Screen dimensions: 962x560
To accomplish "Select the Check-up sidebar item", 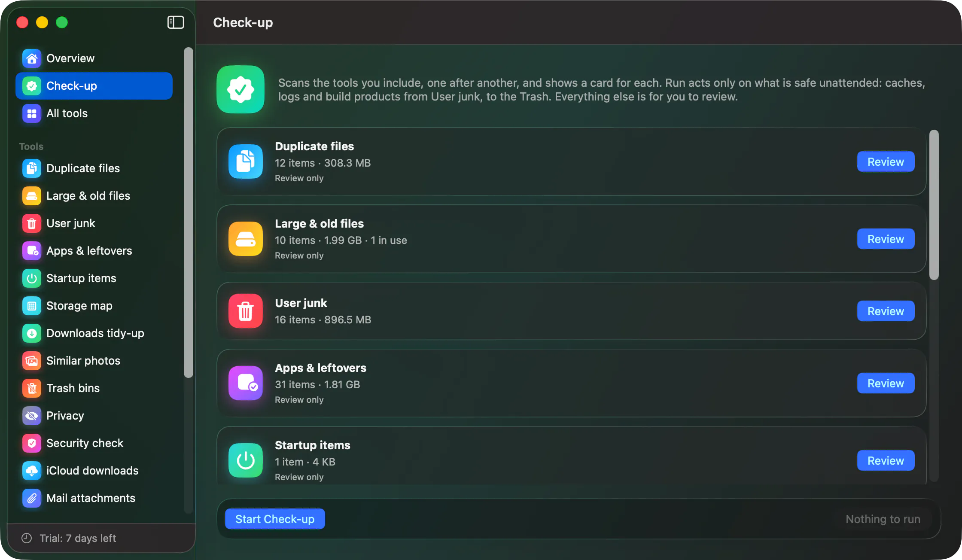I will coord(94,86).
